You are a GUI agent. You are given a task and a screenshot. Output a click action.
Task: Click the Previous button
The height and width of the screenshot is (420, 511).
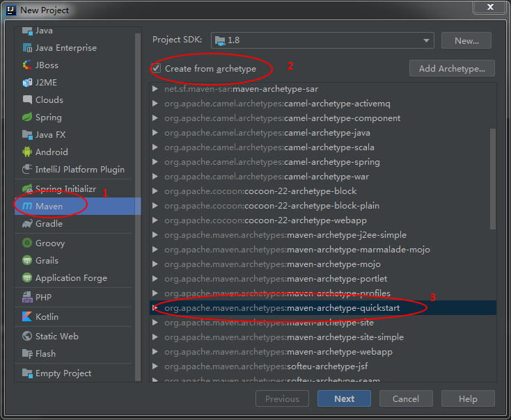click(282, 398)
